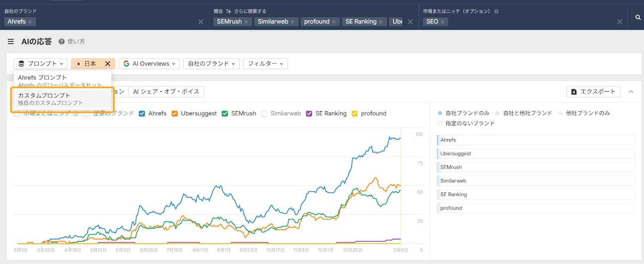
Task: Clear the 日本 country filter
Action: click(x=107, y=63)
